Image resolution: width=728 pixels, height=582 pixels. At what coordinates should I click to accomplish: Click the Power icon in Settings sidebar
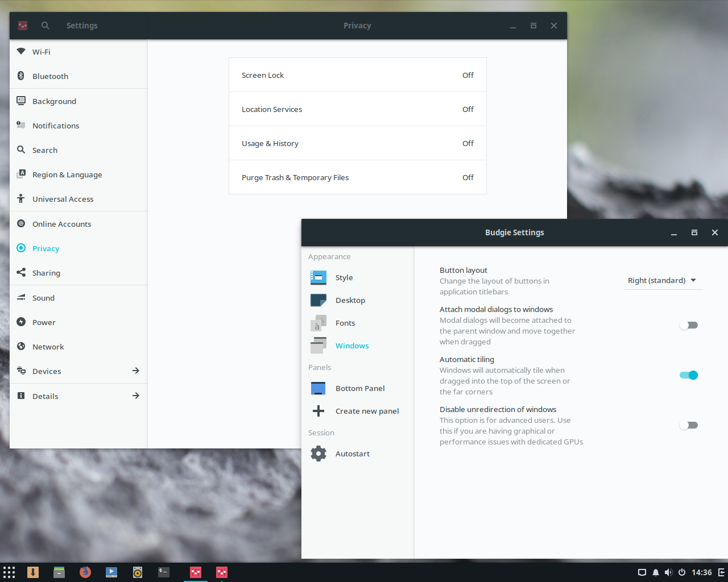coord(21,322)
